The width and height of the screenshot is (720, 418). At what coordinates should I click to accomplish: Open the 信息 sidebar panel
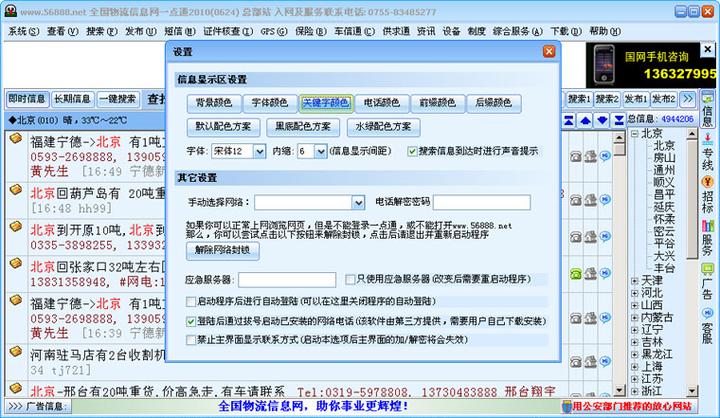pyautogui.click(x=707, y=109)
